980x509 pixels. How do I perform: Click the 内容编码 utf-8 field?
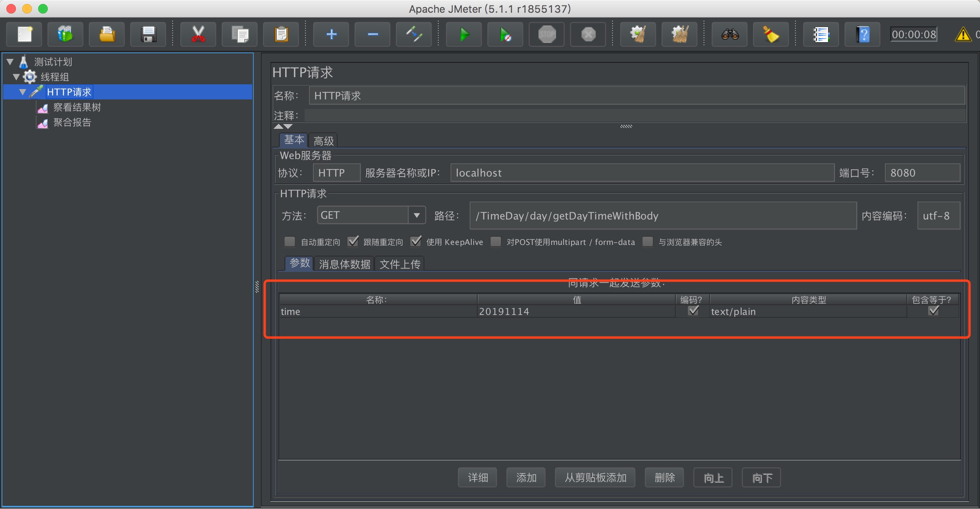[939, 216]
